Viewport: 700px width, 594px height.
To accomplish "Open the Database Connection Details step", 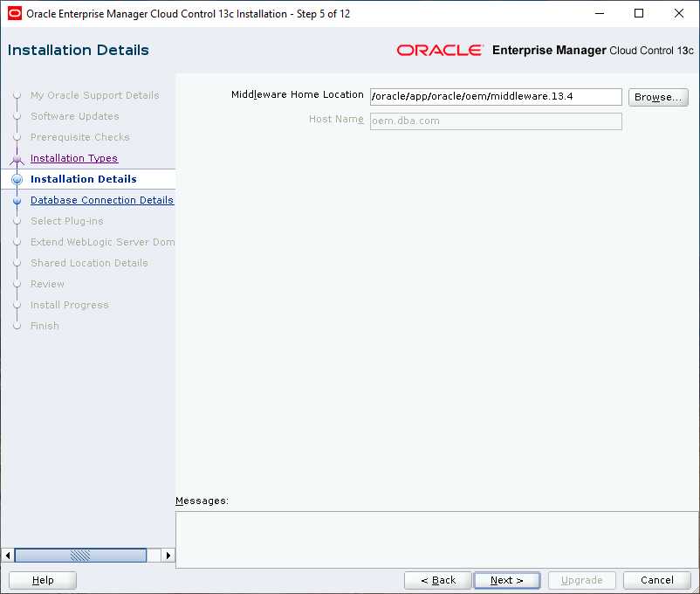I will 102,200.
